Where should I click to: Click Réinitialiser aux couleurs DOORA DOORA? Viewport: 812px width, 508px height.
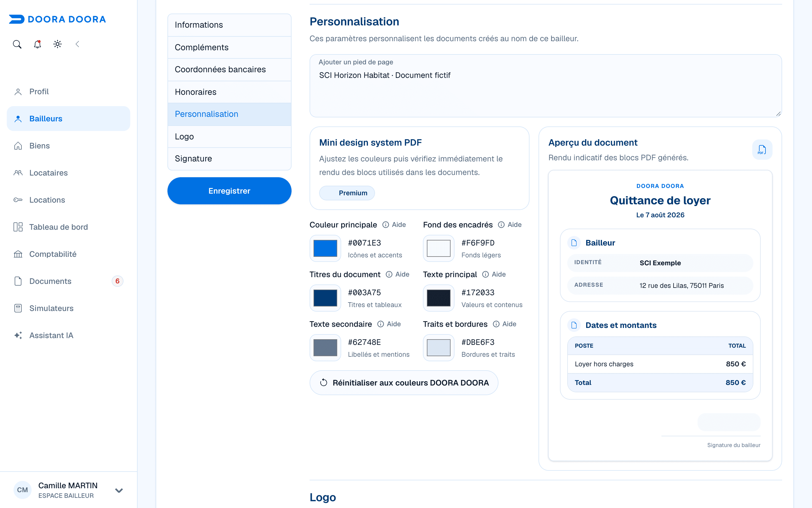(x=404, y=383)
